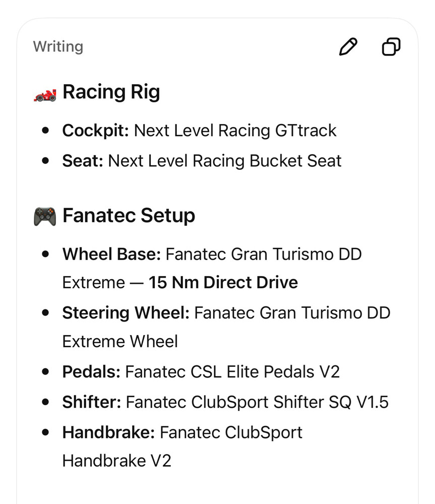Select the Fanatec Setup heading
The image size is (435, 504).
129,216
